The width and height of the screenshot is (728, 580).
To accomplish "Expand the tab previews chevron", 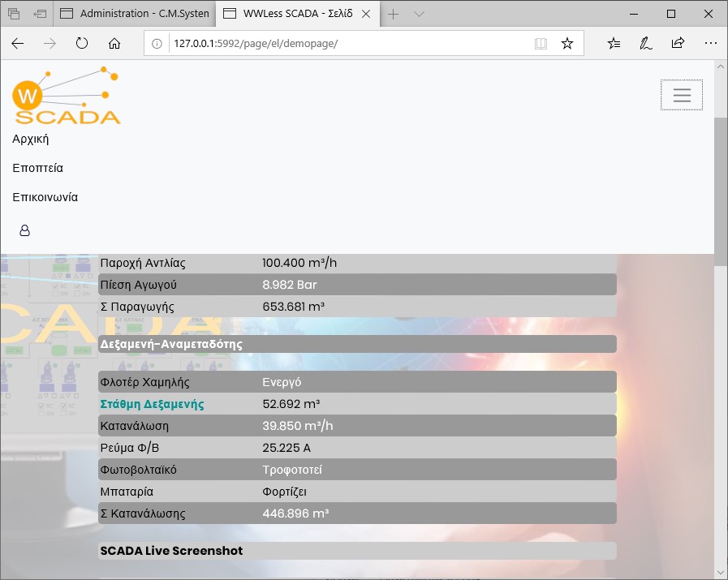I will pos(419,14).
